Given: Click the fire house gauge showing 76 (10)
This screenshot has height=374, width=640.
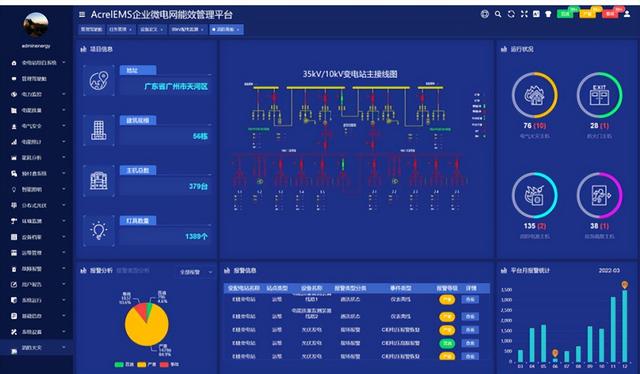Looking at the screenshot, I should [x=535, y=95].
